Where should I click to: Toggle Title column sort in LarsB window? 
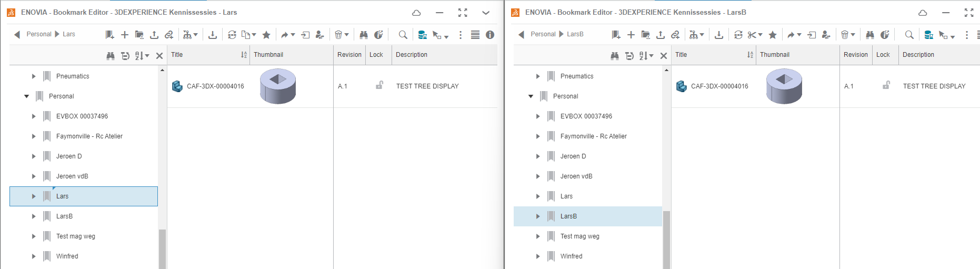[x=750, y=55]
